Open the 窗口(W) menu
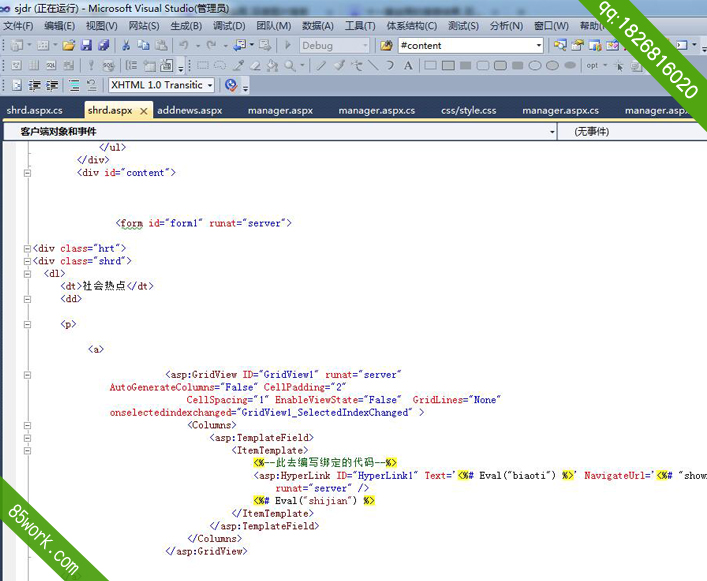707x581 pixels. [551, 26]
